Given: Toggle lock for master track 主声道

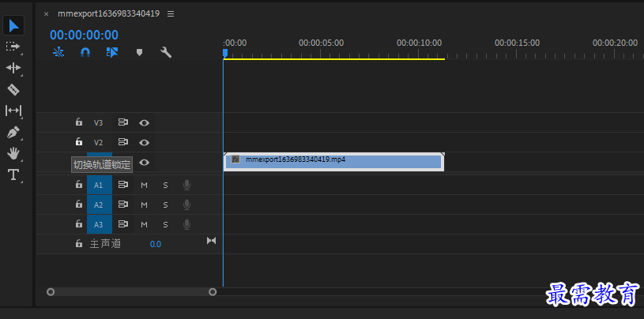Looking at the screenshot, I should click(x=78, y=243).
